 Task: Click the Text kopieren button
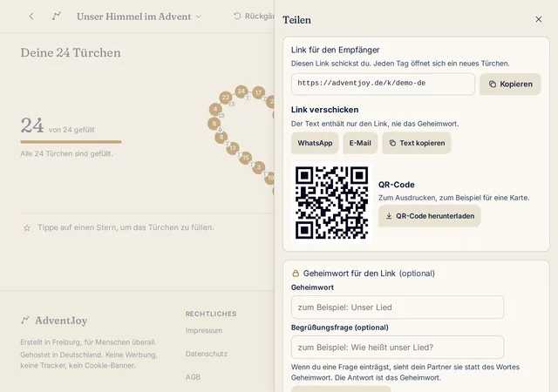(417, 143)
